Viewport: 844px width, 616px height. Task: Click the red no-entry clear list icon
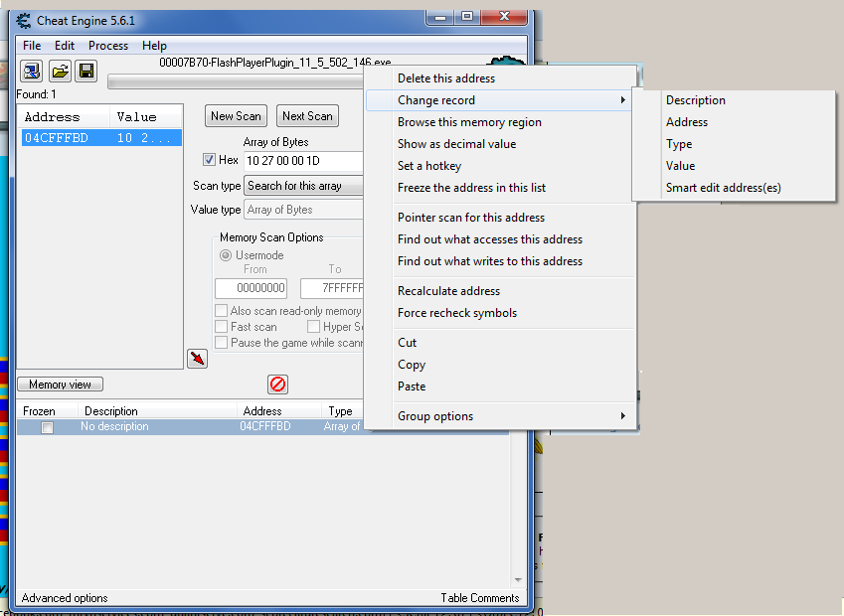(278, 384)
